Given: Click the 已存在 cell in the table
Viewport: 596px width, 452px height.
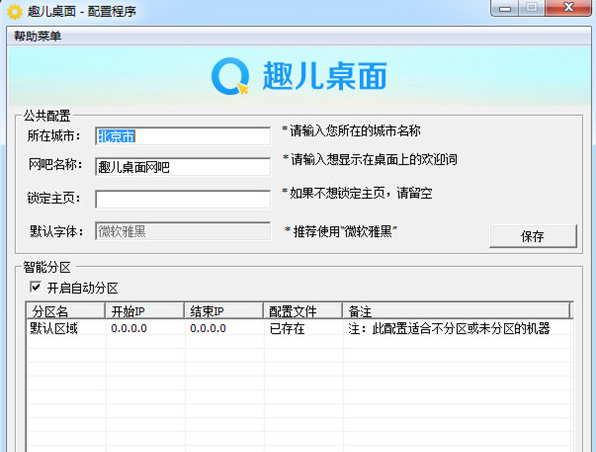Looking at the screenshot, I should (x=287, y=328).
